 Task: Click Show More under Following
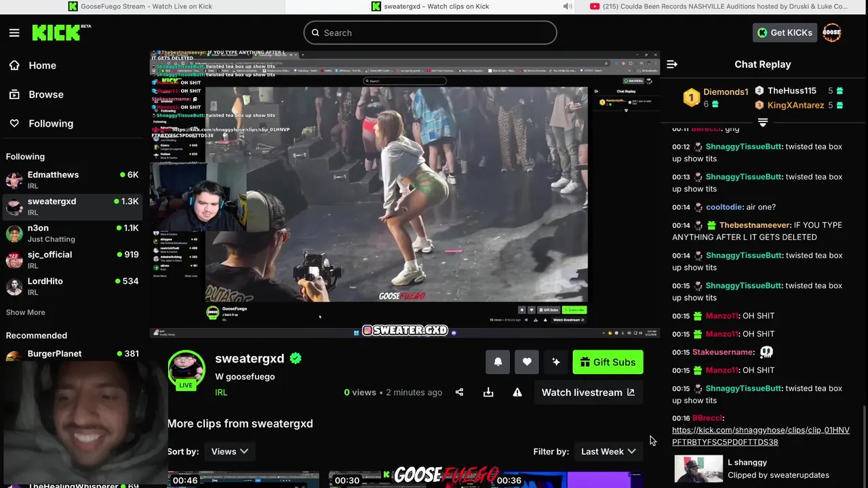click(25, 312)
